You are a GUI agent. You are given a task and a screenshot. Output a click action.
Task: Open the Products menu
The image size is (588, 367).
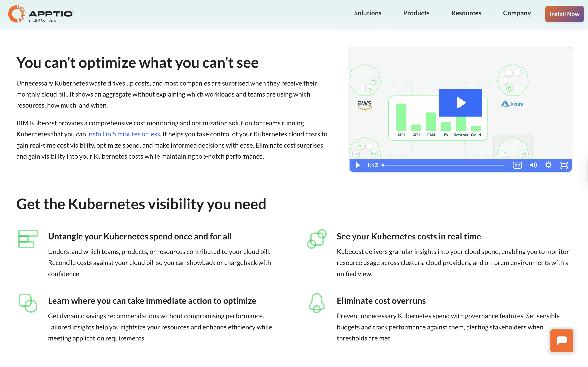pos(416,13)
